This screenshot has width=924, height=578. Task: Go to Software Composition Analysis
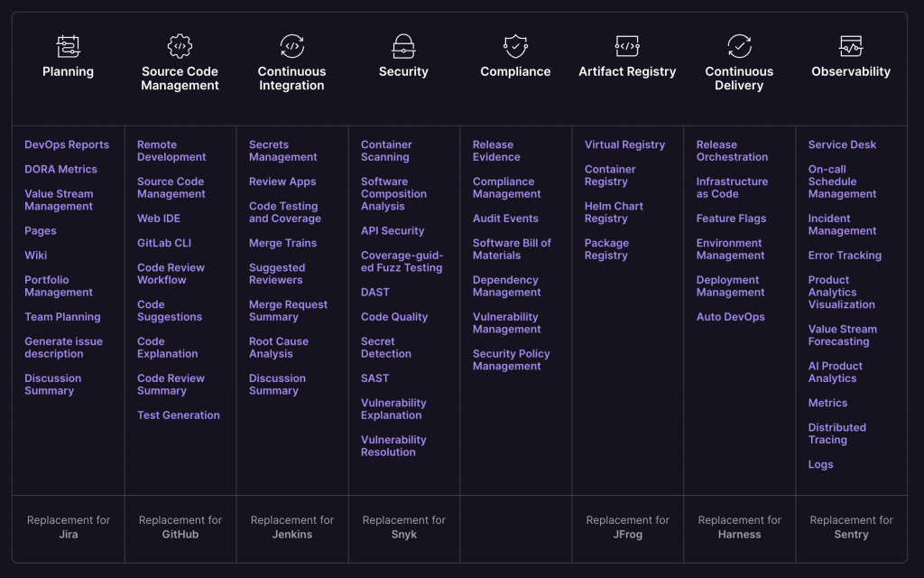point(393,194)
